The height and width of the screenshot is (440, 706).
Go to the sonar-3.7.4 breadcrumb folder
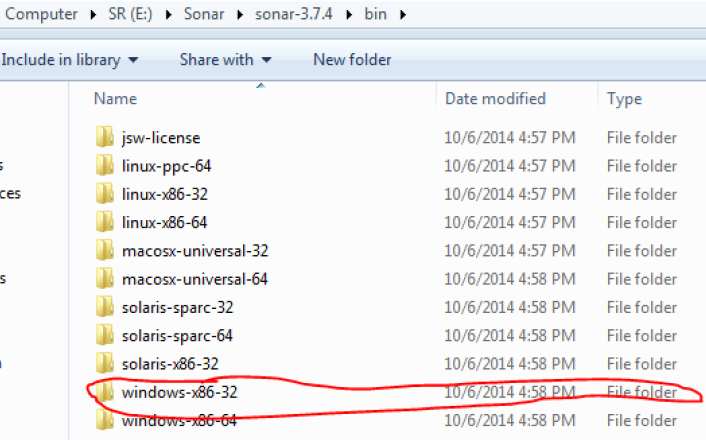(x=294, y=14)
